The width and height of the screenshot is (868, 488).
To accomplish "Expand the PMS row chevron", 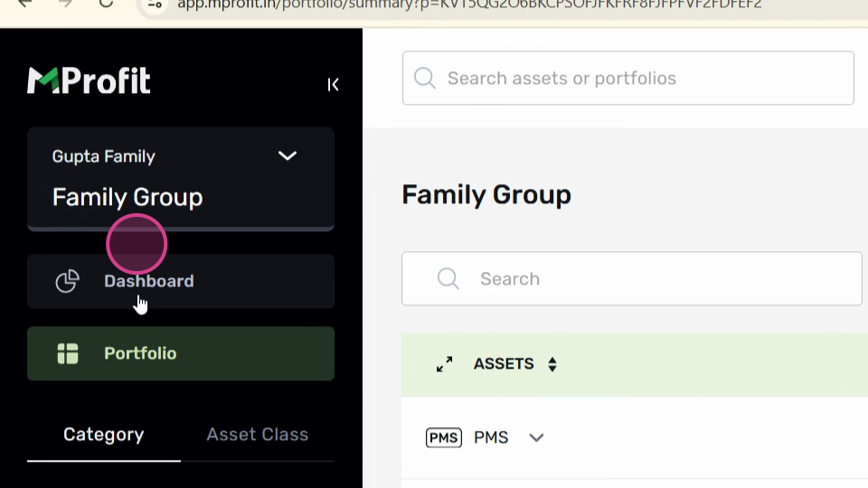I will pos(536,437).
